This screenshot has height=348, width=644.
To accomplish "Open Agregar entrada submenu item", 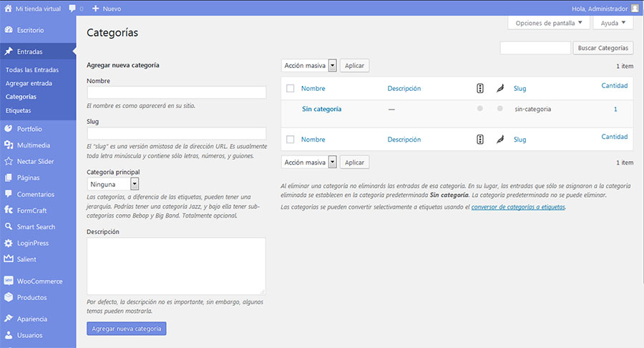I will pyautogui.click(x=29, y=83).
